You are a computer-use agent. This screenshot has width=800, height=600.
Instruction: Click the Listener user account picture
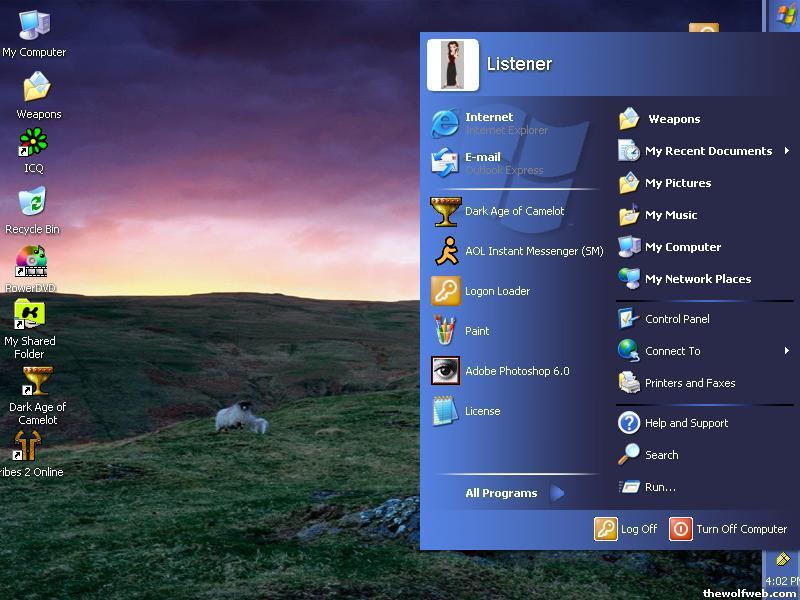452,65
